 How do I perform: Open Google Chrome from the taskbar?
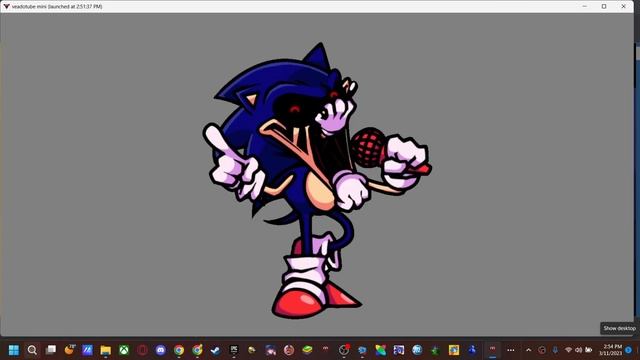click(x=179, y=350)
